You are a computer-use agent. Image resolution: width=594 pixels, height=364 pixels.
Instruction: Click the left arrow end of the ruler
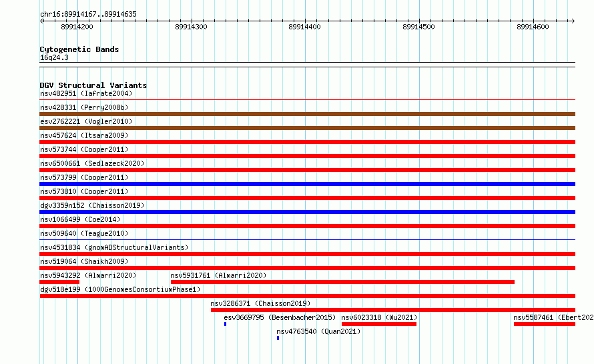click(41, 21)
